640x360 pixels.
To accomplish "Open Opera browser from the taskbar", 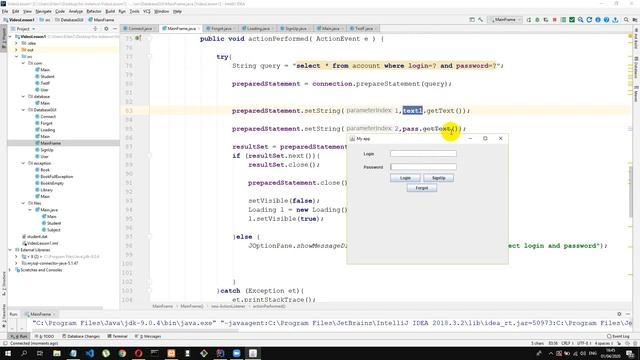I will click(138, 353).
